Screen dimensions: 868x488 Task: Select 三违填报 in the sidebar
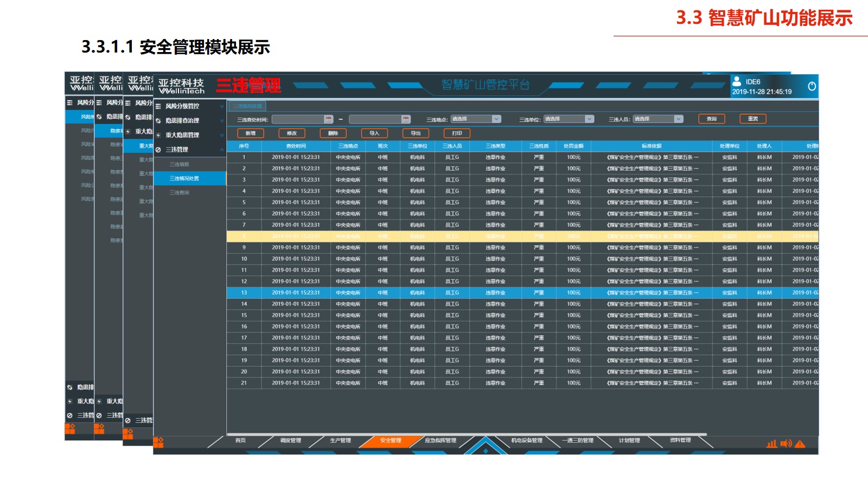pos(180,164)
